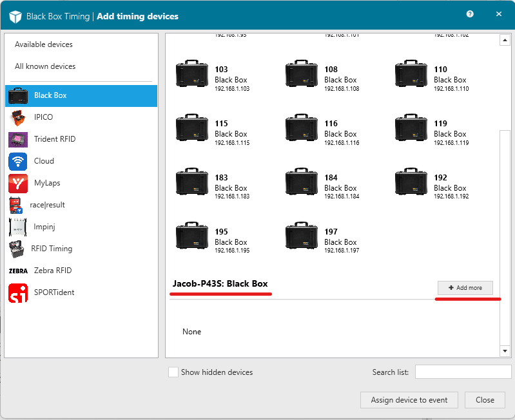Select the Black Box device category
This screenshot has width=515, height=420.
[x=81, y=95]
